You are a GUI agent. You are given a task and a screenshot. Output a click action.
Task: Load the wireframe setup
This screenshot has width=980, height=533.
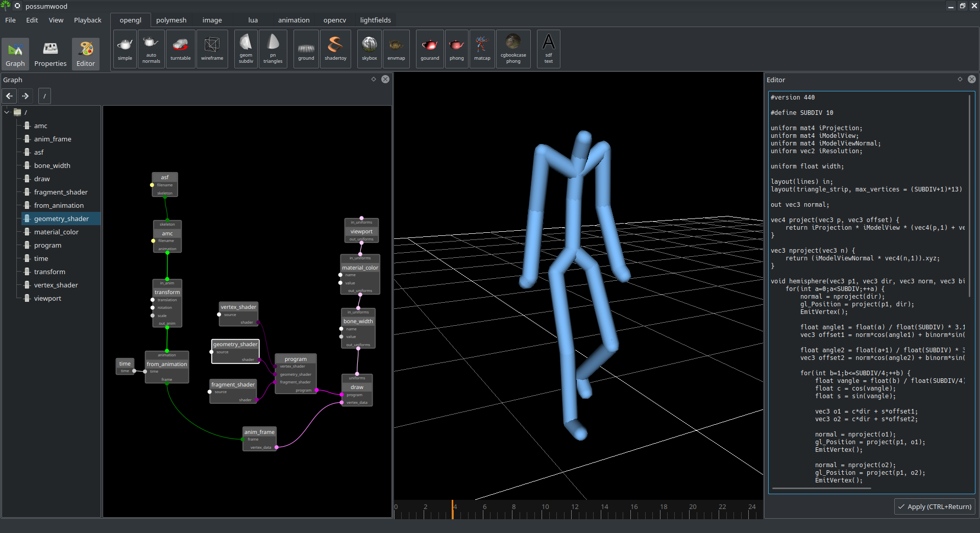tap(212, 49)
